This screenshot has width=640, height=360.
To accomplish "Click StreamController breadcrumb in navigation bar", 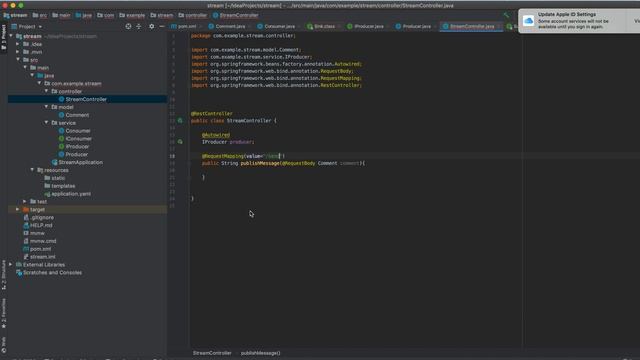I will point(236,15).
